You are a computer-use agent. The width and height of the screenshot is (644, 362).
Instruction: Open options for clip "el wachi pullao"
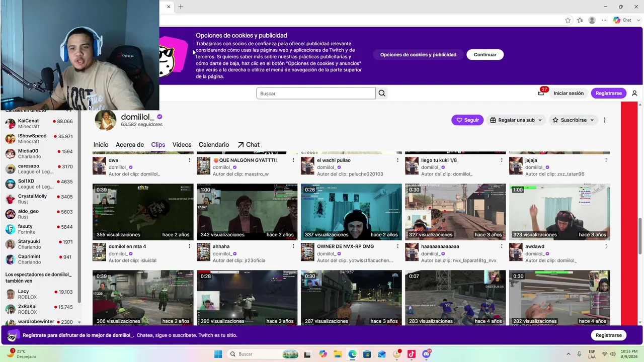(398, 160)
